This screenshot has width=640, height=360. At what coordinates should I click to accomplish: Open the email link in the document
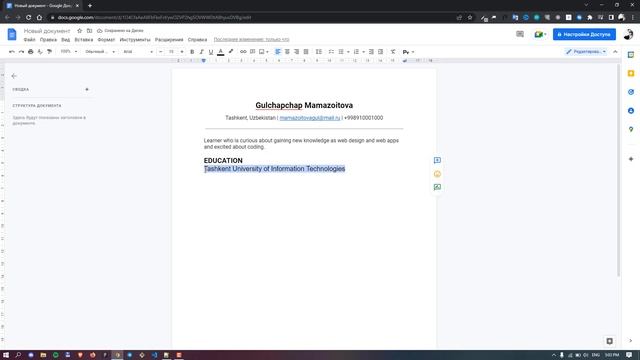[x=310, y=118]
